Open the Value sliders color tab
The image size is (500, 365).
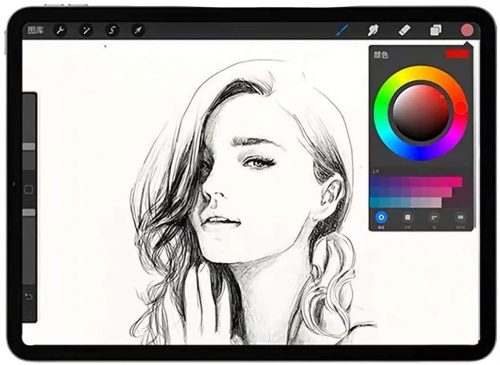pos(434,218)
